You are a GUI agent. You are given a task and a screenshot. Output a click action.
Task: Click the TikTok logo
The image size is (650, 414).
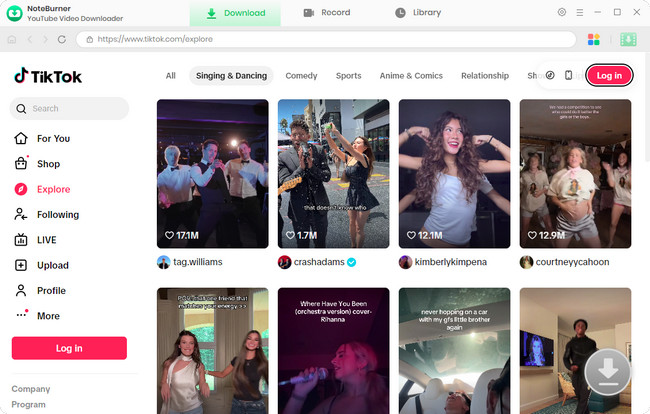(48, 76)
